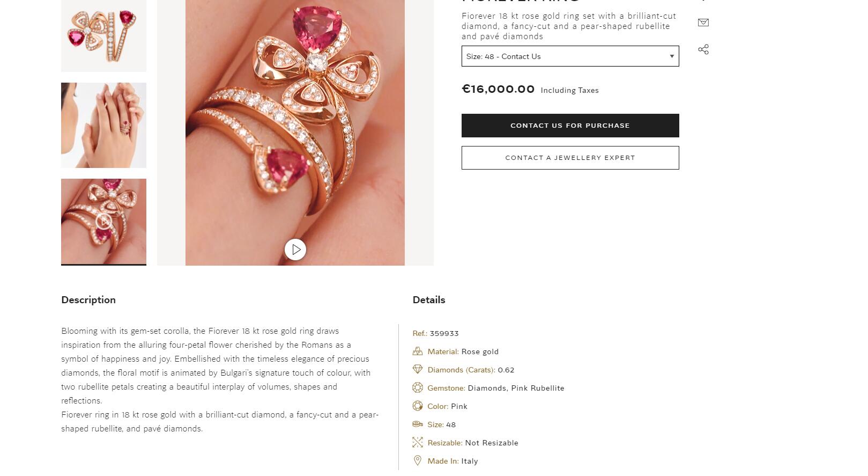This screenshot has width=868, height=476.
Task: Select the ring product shot thumbnail
Action: (x=103, y=35)
